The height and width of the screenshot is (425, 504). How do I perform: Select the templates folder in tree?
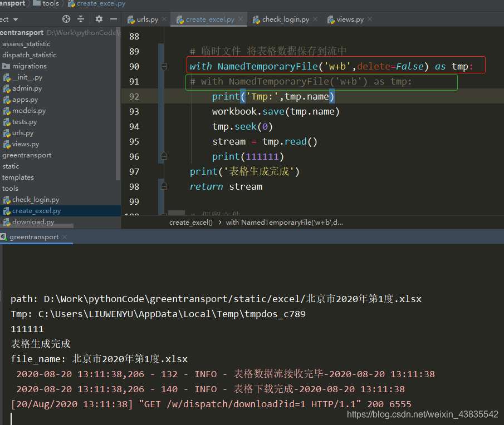pyautogui.click(x=18, y=177)
